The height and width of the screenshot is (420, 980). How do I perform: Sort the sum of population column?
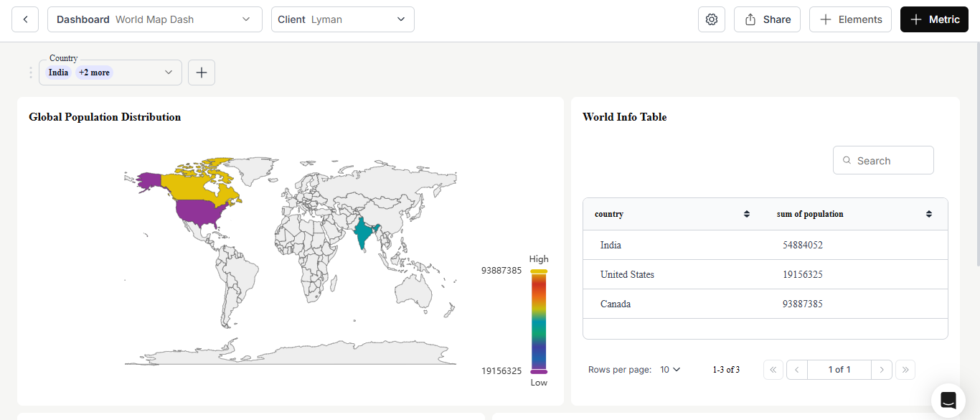pyautogui.click(x=929, y=214)
